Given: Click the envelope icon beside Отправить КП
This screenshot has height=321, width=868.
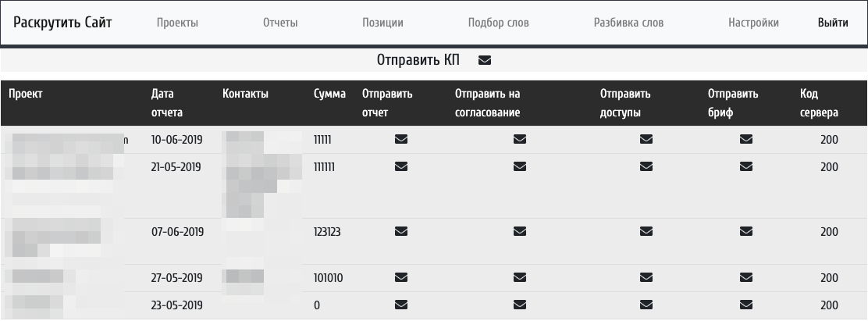Looking at the screenshot, I should coord(485,61).
